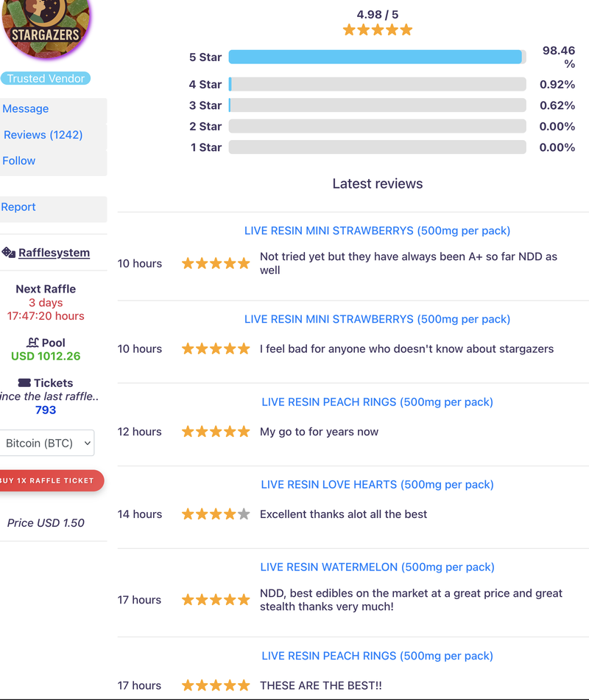Click the Stargazers vendor avatar image
Viewport: 589px width, 700px height.
coord(46,22)
